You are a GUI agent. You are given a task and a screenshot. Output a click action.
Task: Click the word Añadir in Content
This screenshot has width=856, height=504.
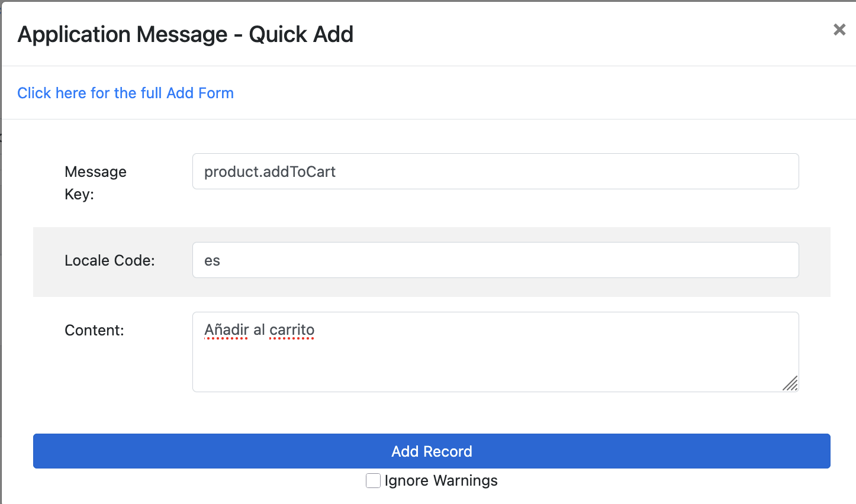(226, 330)
